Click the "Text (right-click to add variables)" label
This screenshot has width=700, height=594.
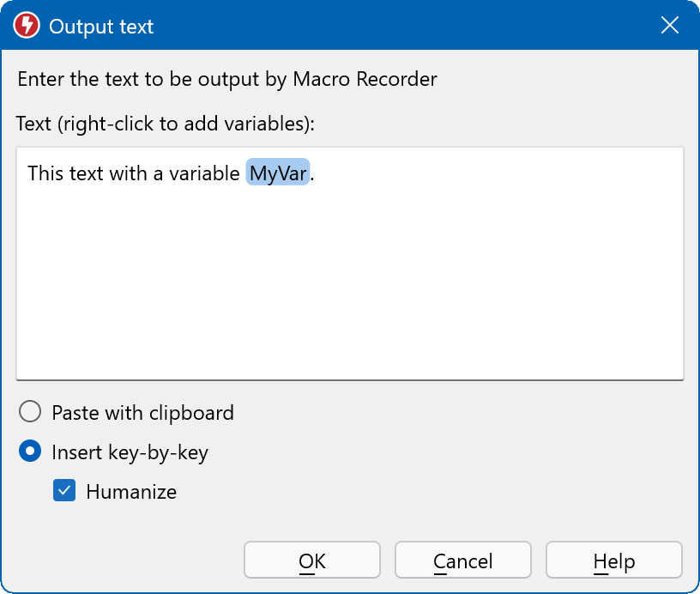166,124
